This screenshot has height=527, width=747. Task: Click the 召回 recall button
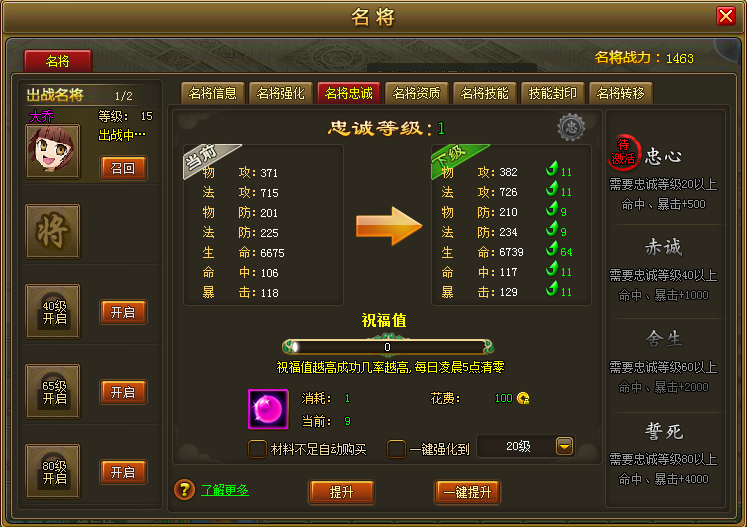[x=123, y=168]
